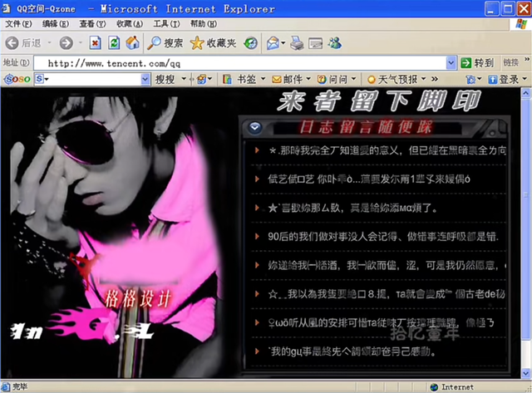532x393 pixels.
Task: Expand the 搜搜 dropdown arrow
Action: (x=184, y=79)
